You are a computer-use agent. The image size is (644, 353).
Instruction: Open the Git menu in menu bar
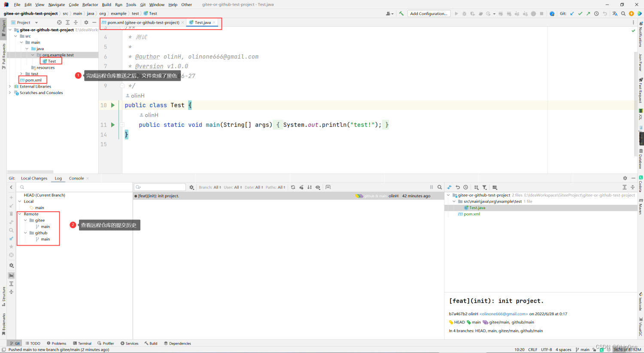coord(143,4)
